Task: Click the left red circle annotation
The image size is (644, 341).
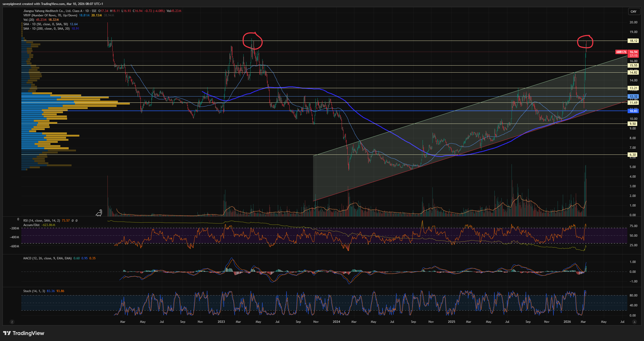Action: tap(252, 41)
